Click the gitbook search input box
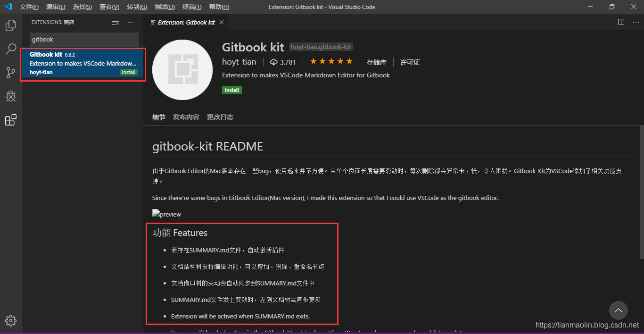644x334 pixels. [x=83, y=39]
